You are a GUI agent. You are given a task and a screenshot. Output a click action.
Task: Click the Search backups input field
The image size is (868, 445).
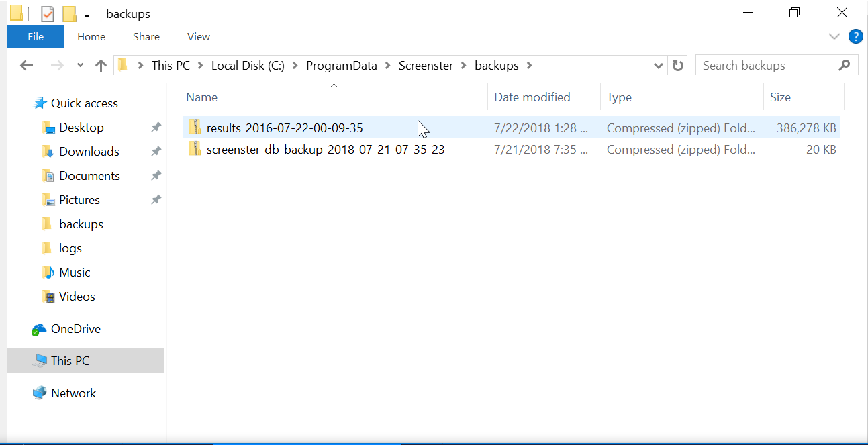(x=765, y=66)
